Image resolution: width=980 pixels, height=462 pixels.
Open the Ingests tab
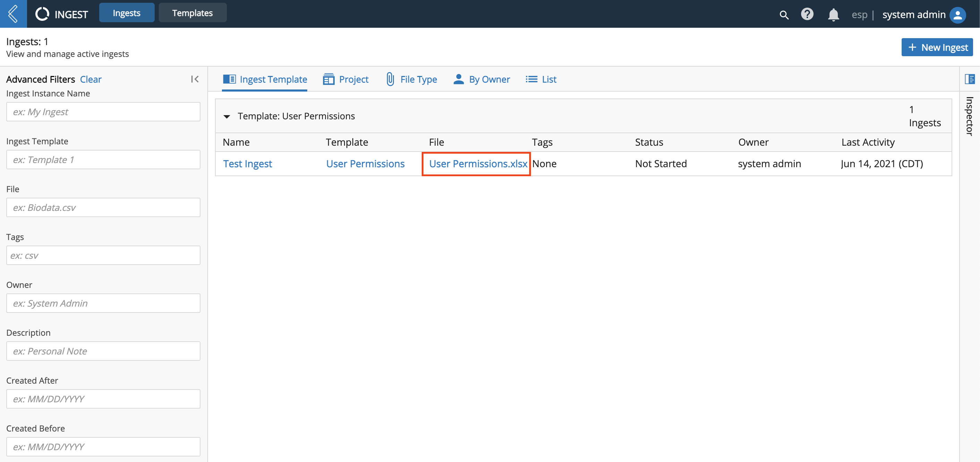pos(127,12)
